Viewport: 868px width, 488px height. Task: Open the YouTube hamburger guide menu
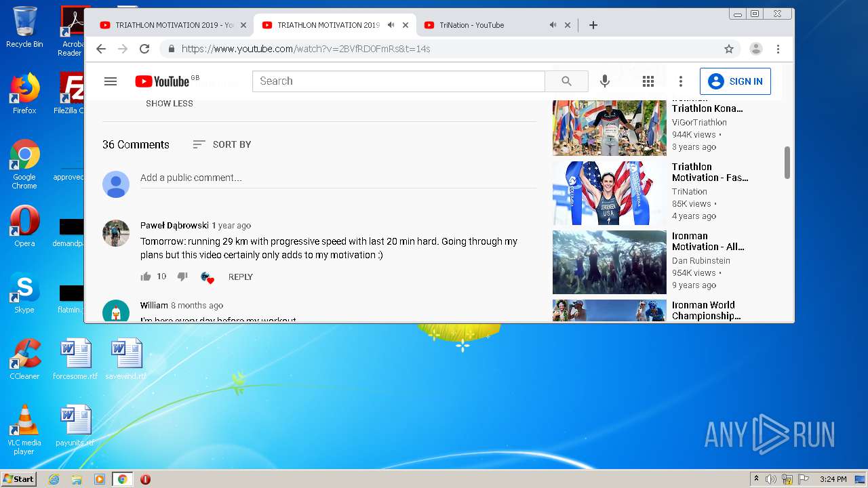click(x=111, y=81)
